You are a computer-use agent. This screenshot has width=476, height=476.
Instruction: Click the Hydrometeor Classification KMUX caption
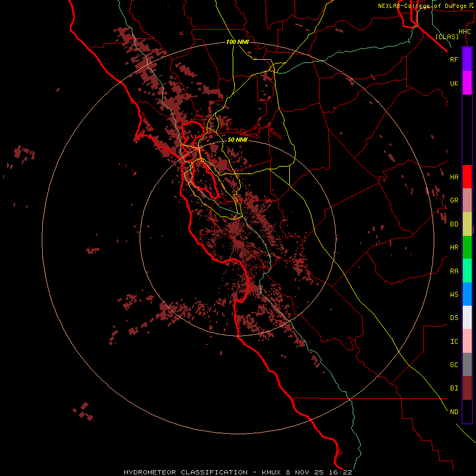(x=237, y=472)
